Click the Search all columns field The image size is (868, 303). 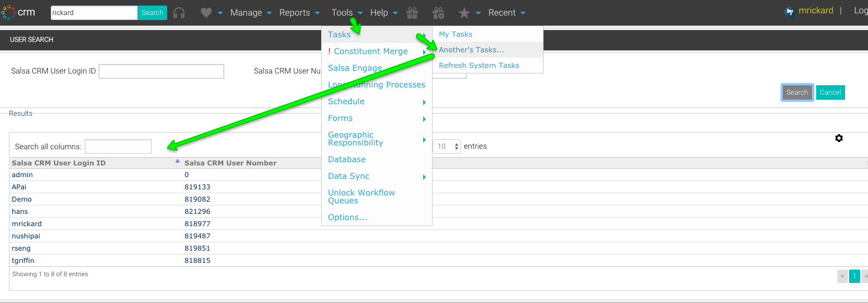coord(118,146)
